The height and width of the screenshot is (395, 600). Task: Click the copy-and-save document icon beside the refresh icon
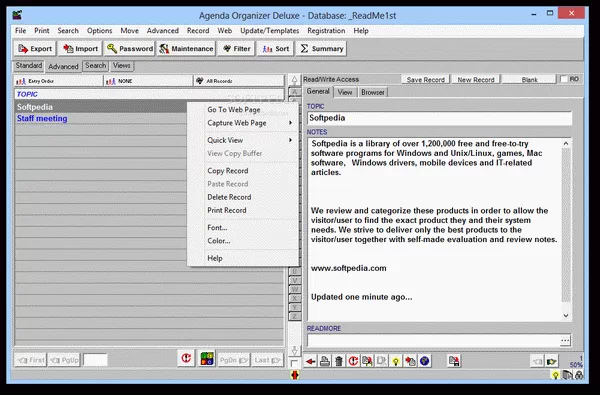tap(367, 361)
